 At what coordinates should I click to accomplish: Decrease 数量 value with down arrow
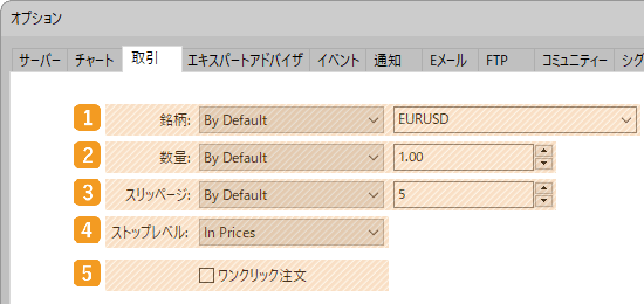544,164
